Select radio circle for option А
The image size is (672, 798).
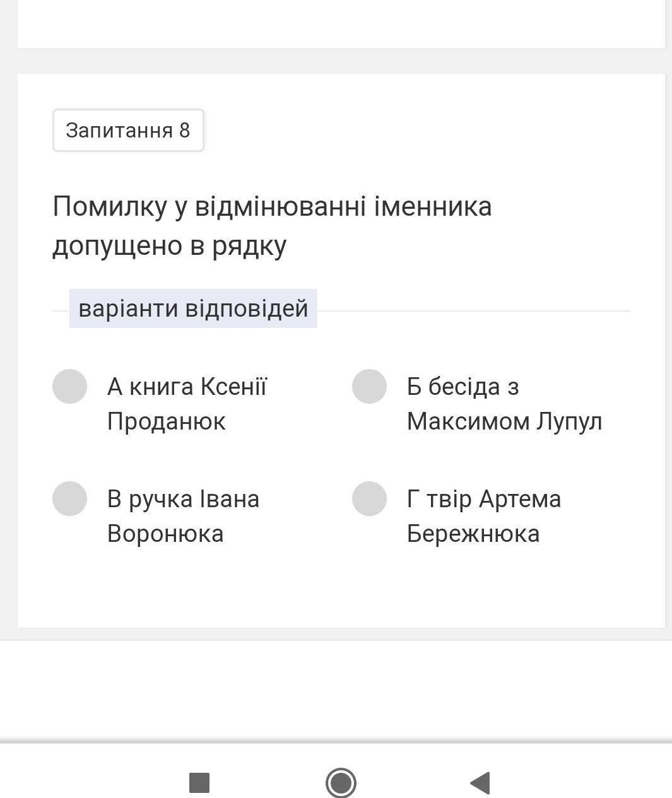pos(69,386)
